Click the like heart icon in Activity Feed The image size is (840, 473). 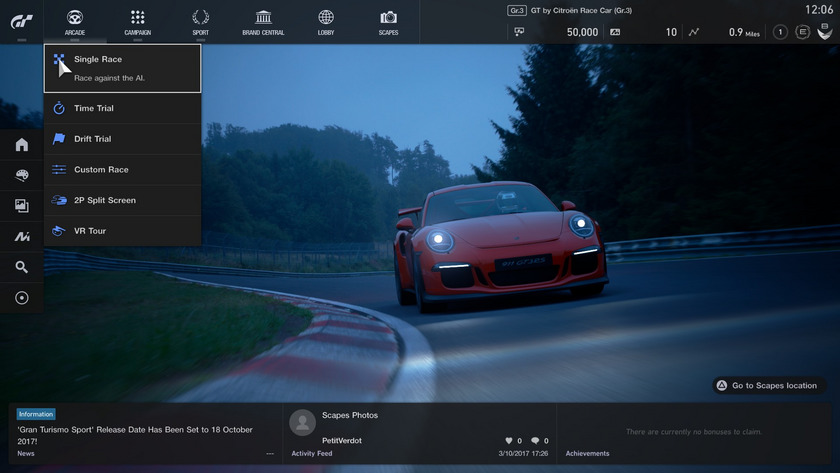point(508,441)
